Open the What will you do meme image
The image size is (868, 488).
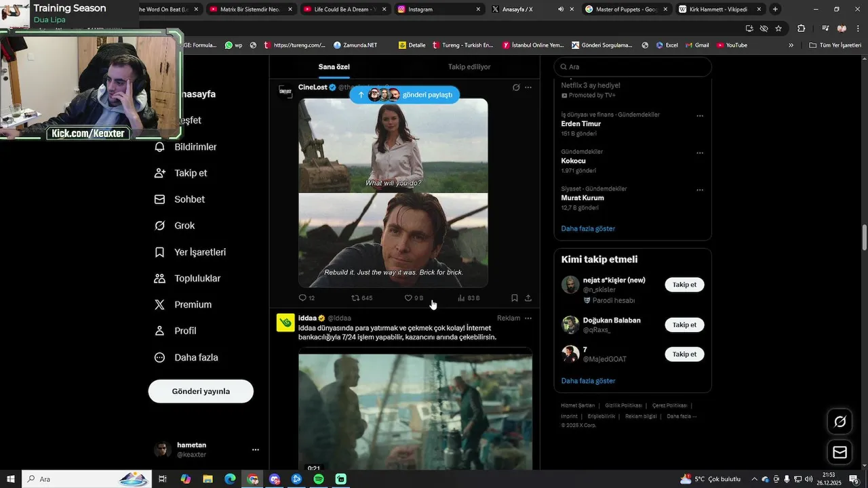(393, 193)
